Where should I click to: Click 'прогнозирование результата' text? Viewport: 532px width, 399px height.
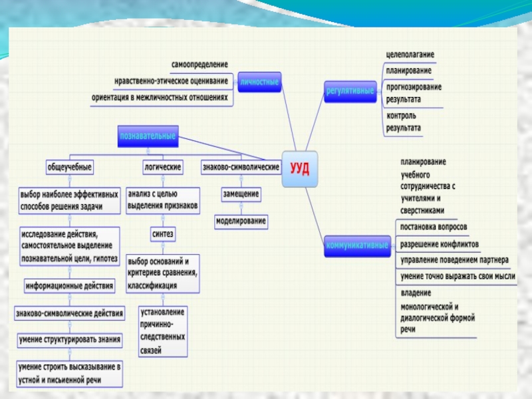[414, 93]
